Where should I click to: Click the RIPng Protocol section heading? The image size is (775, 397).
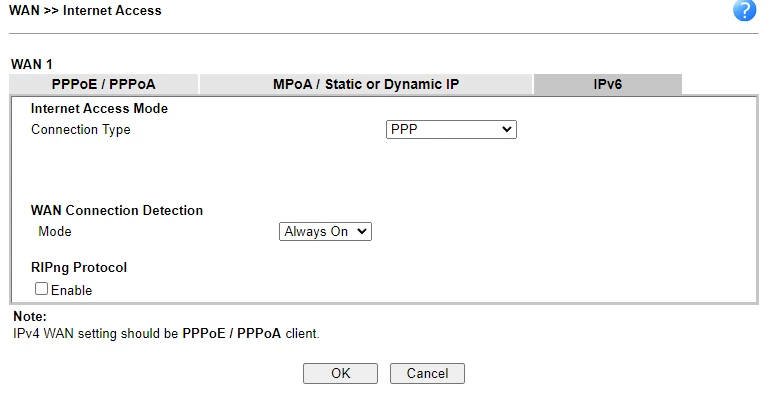[79, 267]
